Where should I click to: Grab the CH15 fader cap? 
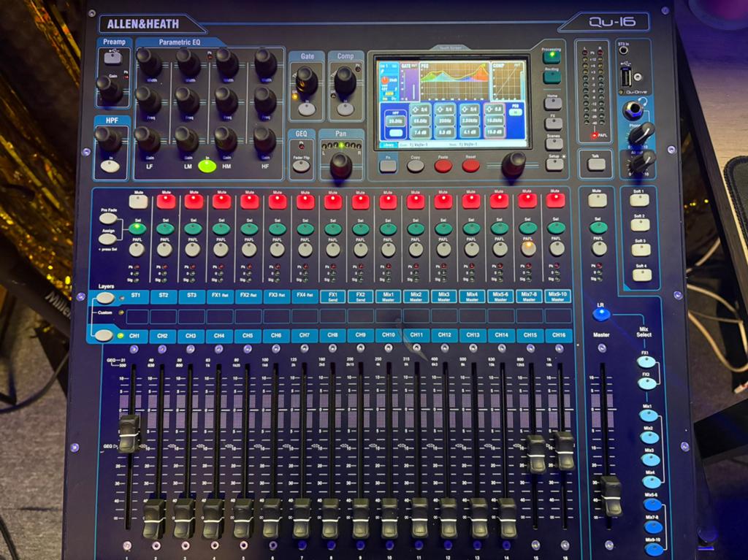(x=536, y=453)
